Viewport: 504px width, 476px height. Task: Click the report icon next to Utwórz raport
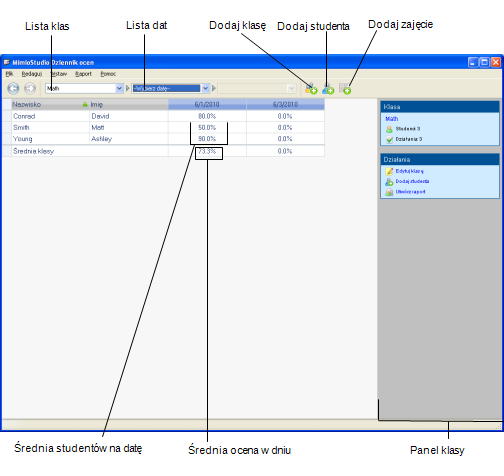click(x=389, y=192)
